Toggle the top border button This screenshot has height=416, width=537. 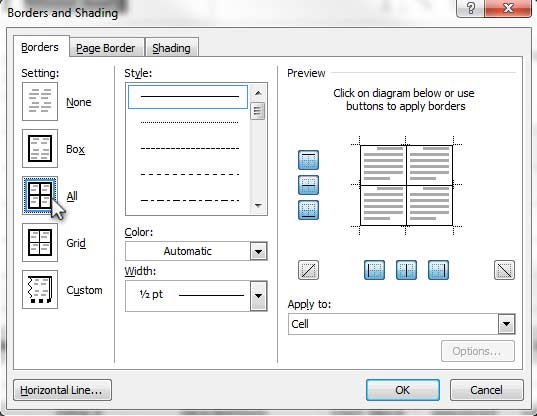(x=308, y=160)
